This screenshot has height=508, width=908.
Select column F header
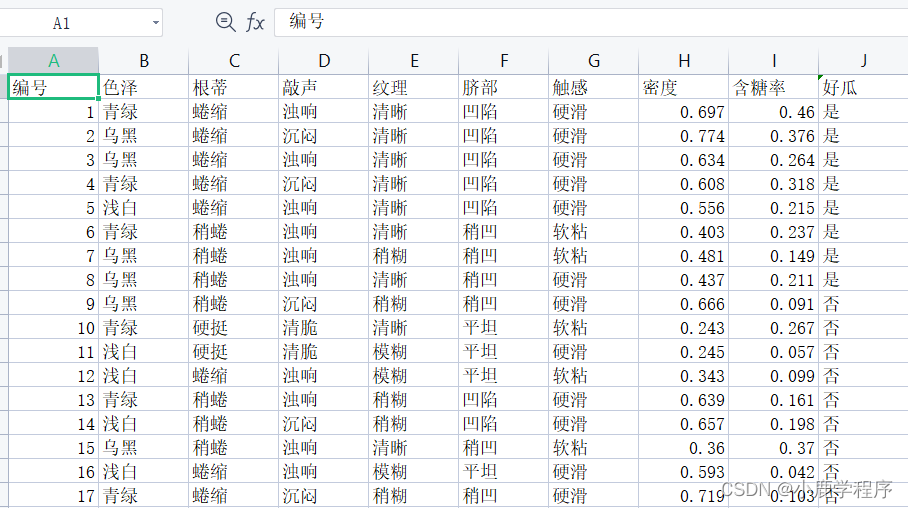[504, 61]
